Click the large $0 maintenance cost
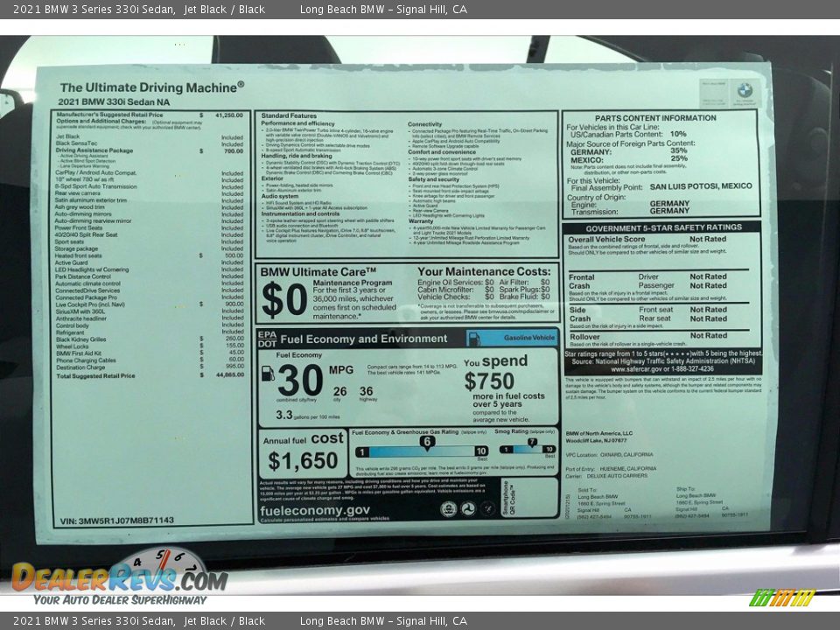 coord(284,300)
